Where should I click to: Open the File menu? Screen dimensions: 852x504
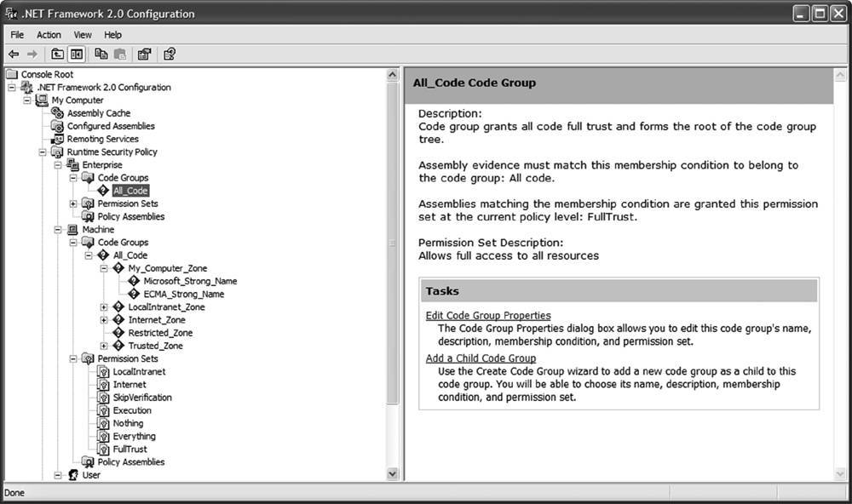17,35
